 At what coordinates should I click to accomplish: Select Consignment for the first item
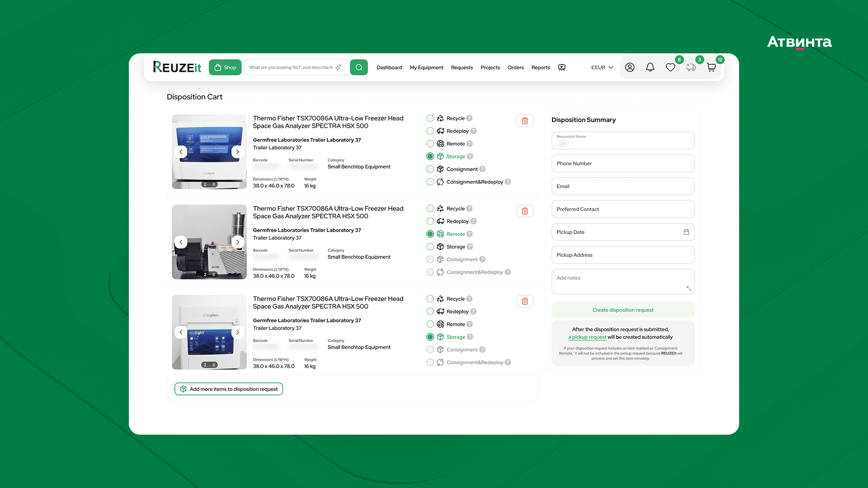click(x=430, y=169)
